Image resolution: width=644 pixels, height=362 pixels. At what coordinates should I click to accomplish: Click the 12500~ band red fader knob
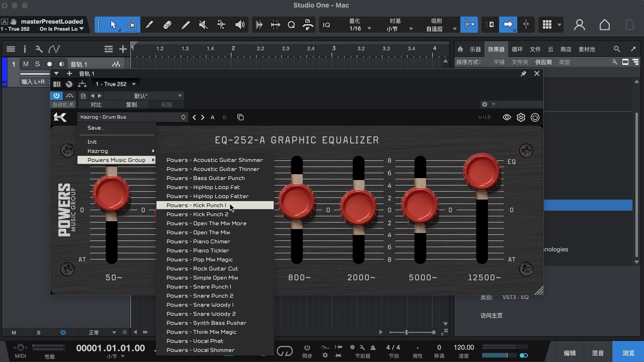[482, 172]
